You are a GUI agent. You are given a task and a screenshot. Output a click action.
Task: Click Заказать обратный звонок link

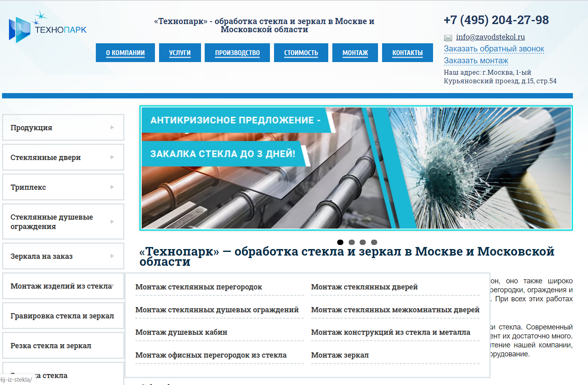click(493, 49)
